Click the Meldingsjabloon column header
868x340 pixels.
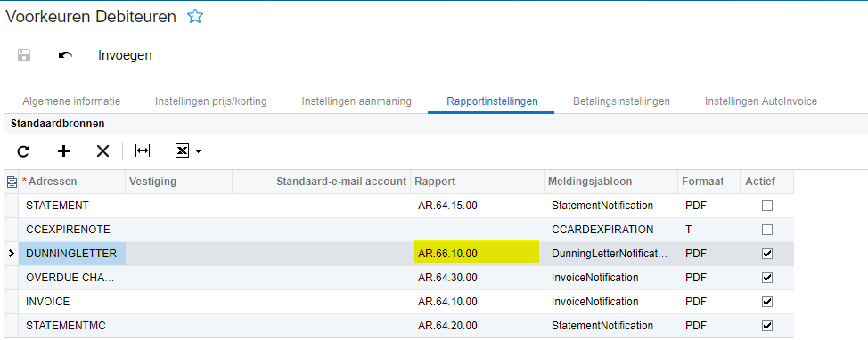click(610, 182)
